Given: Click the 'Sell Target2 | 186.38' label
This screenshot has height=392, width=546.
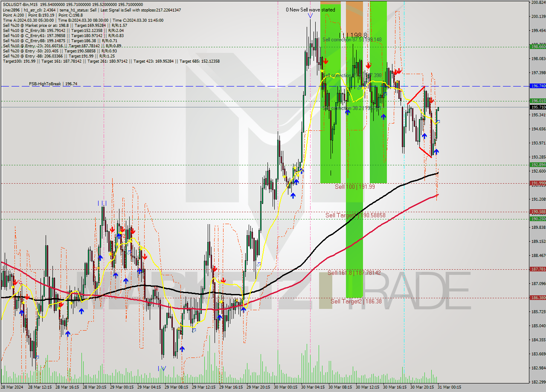Looking at the screenshot, I should tap(356, 301).
